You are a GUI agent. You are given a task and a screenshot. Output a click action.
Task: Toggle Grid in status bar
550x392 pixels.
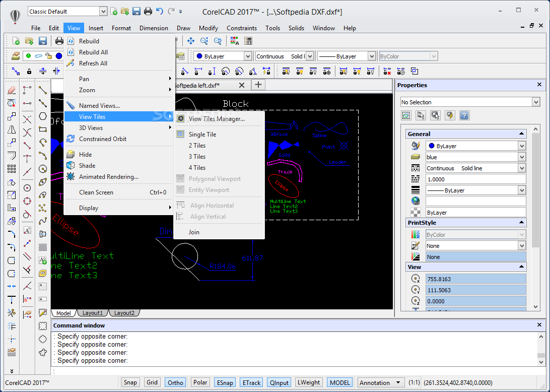(152, 382)
